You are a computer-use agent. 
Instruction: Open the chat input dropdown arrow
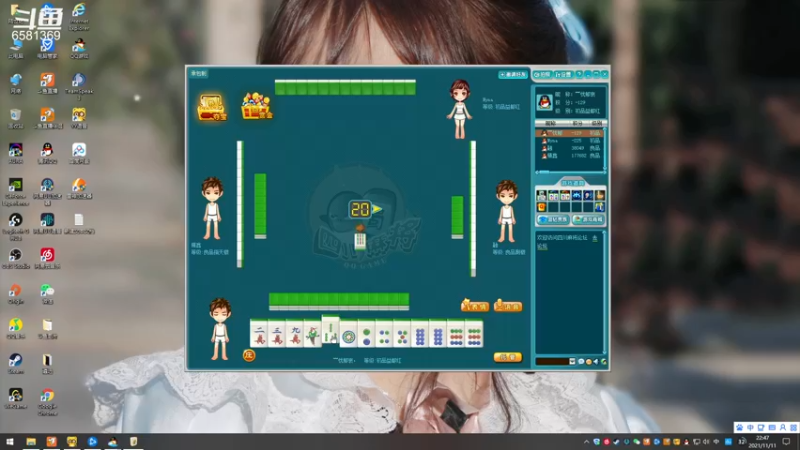click(572, 361)
